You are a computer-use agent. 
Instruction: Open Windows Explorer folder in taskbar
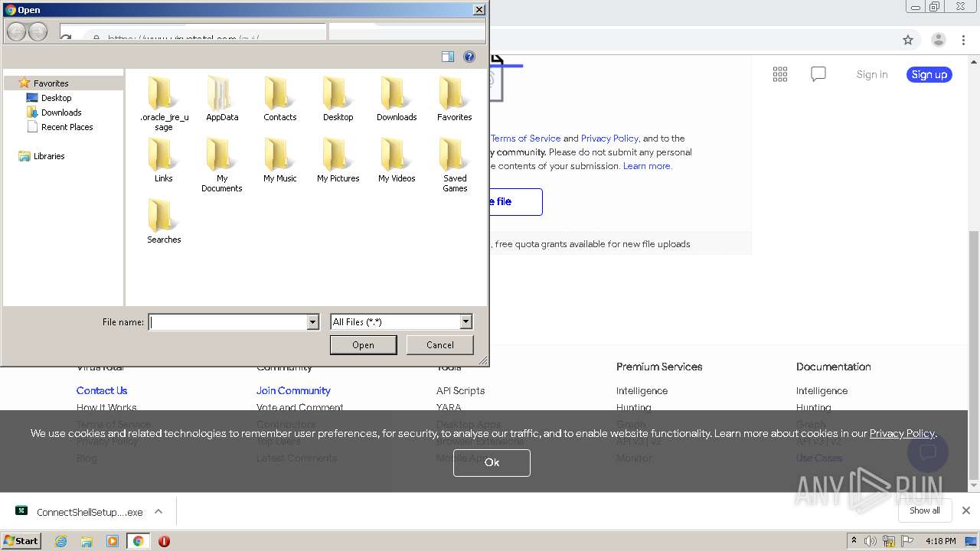(x=87, y=541)
